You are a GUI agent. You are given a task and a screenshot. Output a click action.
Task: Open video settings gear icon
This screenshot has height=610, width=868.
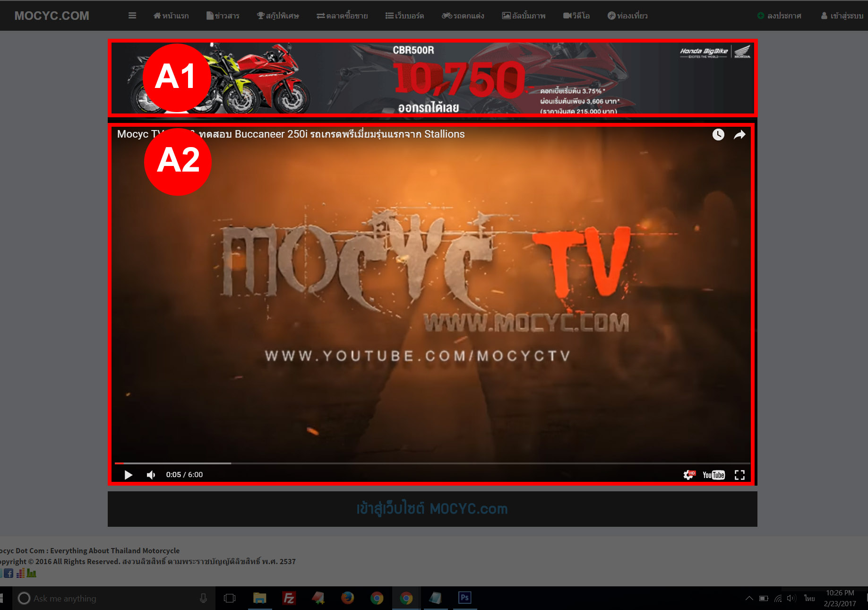coord(689,475)
